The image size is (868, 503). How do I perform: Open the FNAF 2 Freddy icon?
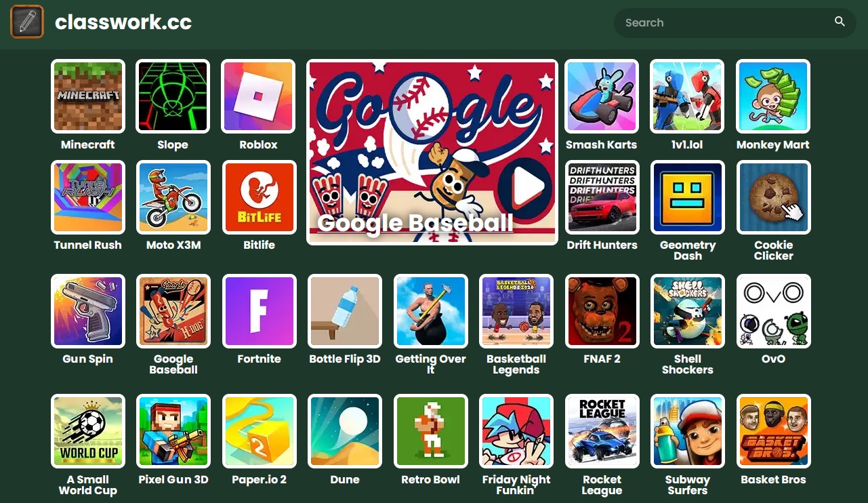602,311
